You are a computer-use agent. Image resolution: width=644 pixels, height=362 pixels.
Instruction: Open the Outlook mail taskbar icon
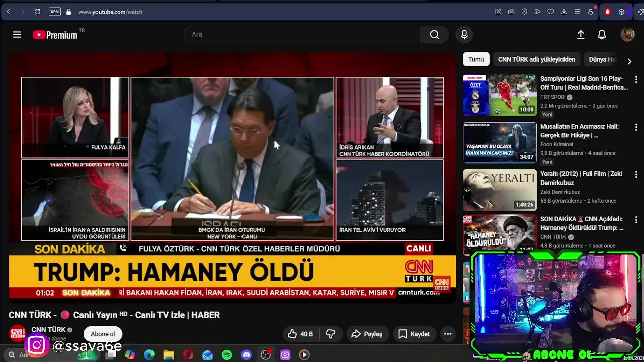[x=207, y=355]
